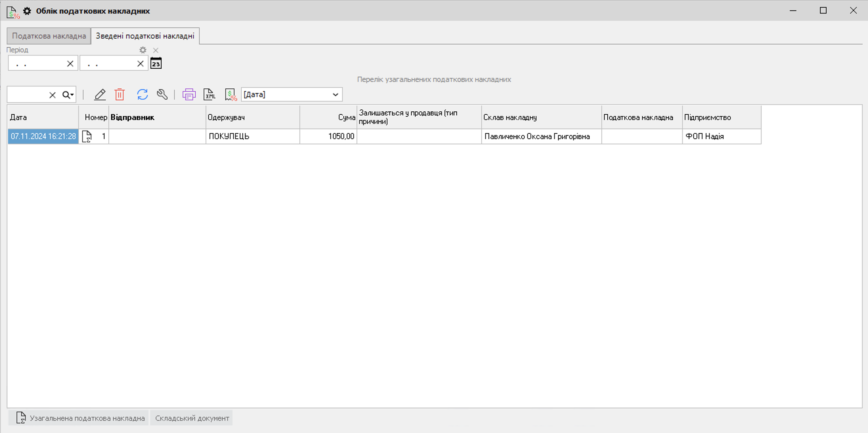Click the purple printer icon

tap(189, 94)
